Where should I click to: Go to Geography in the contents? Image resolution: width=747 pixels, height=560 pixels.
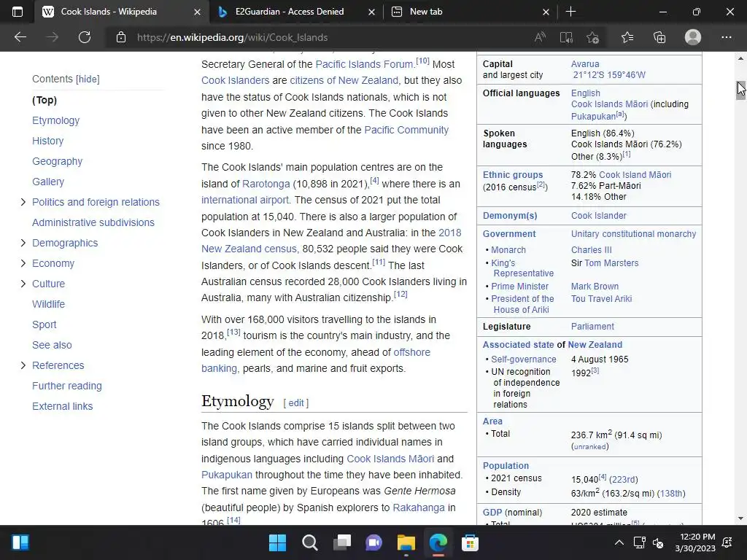pos(57,161)
